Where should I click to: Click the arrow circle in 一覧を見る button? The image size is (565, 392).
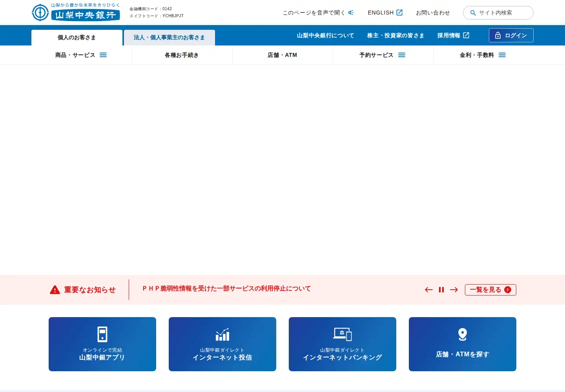(x=508, y=290)
